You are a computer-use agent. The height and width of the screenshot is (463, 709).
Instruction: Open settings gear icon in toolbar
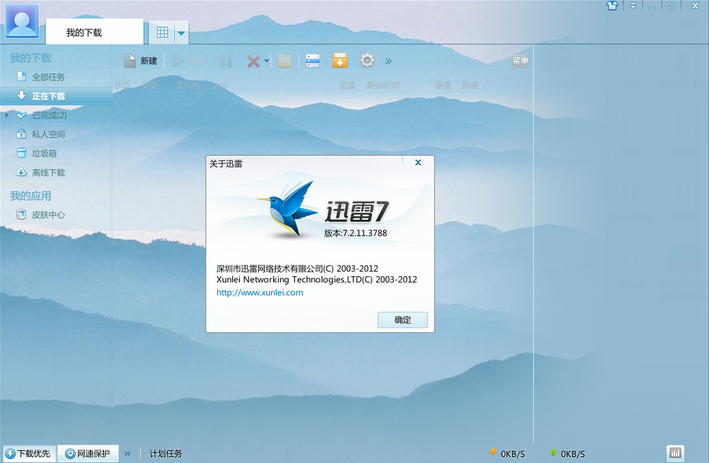coord(367,61)
